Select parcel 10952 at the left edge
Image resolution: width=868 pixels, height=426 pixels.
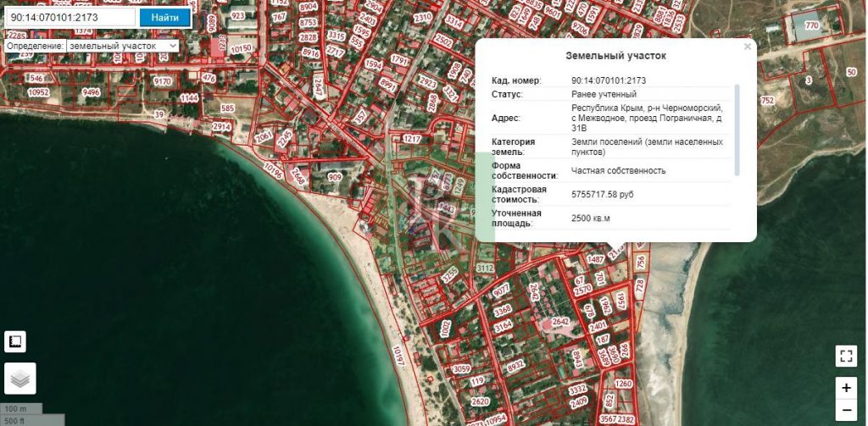click(38, 92)
